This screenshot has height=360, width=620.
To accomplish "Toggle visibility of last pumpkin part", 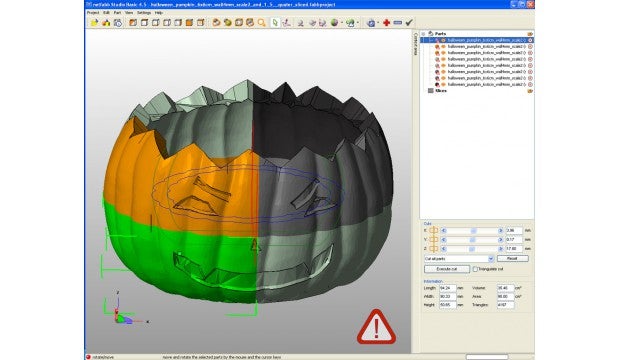I will [x=443, y=85].
